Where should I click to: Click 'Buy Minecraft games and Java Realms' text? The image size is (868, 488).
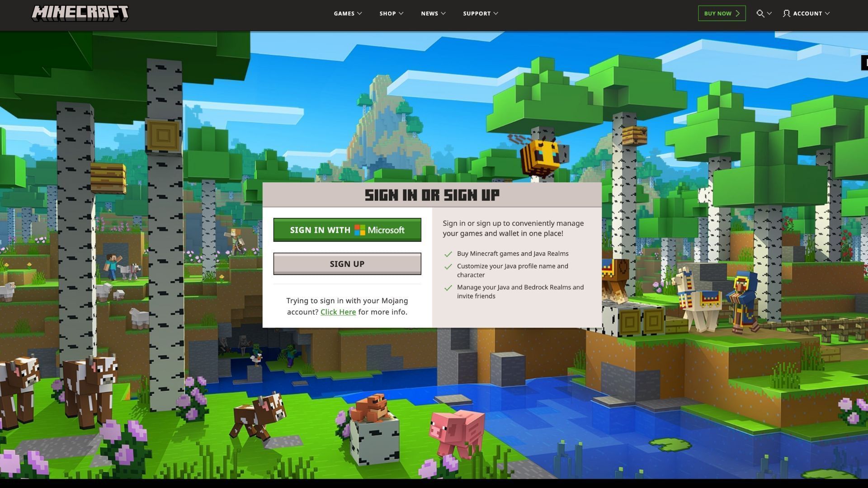pyautogui.click(x=513, y=254)
